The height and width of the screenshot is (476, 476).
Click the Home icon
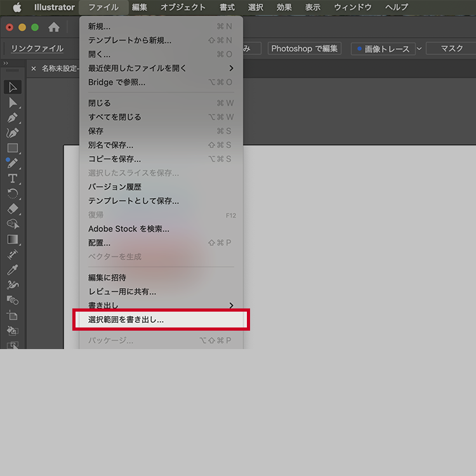click(x=54, y=27)
